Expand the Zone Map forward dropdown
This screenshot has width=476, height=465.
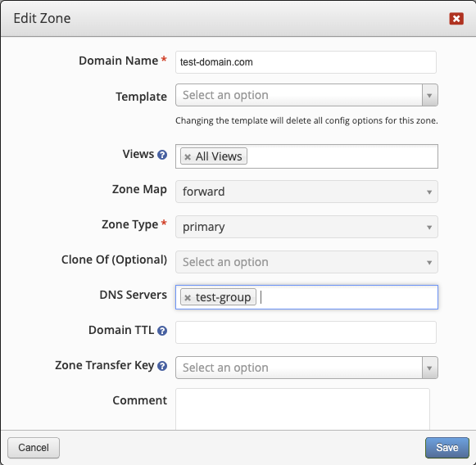pyautogui.click(x=306, y=192)
